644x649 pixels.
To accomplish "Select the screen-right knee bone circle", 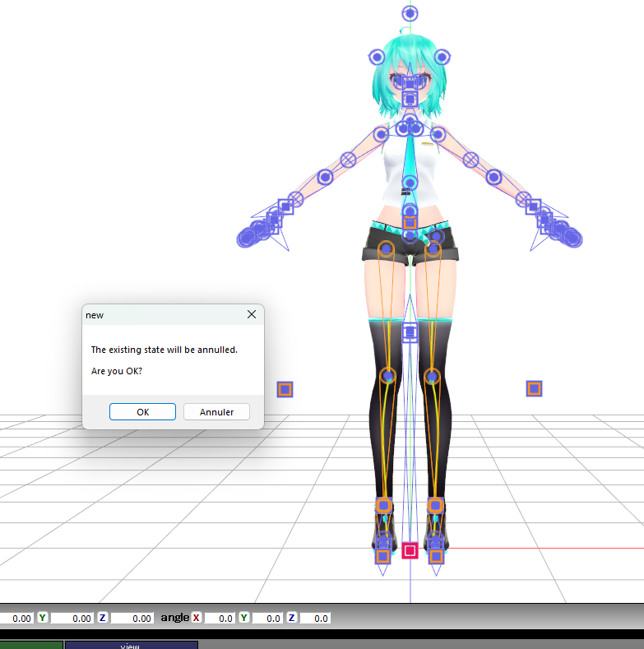I will click(x=432, y=377).
